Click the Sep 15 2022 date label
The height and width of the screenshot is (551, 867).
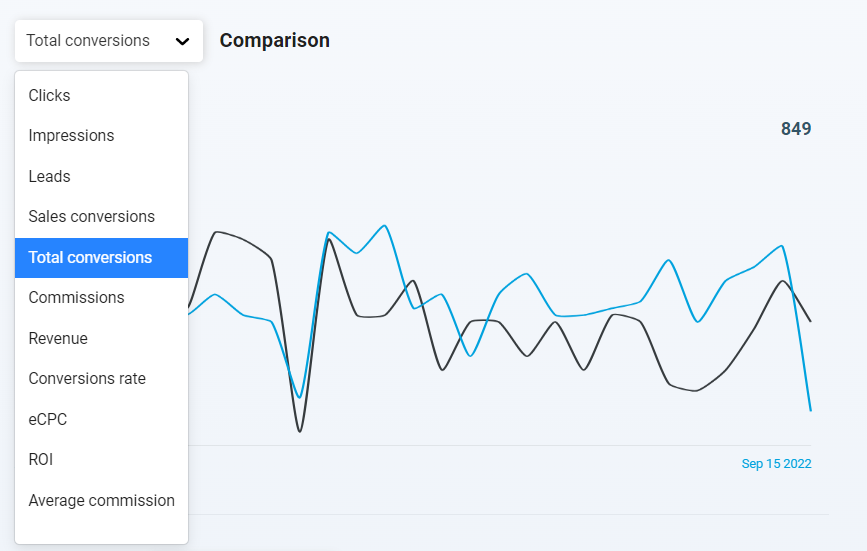(x=776, y=464)
